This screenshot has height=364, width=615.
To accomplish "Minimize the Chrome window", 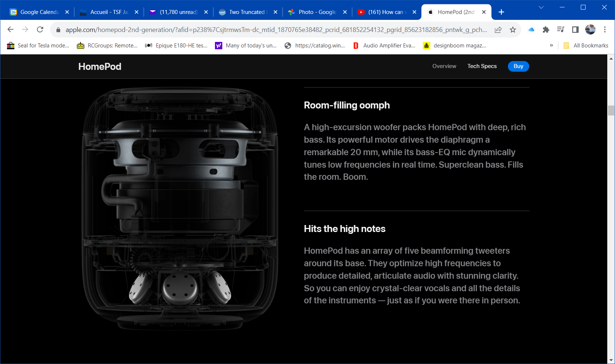I will [x=562, y=7].
